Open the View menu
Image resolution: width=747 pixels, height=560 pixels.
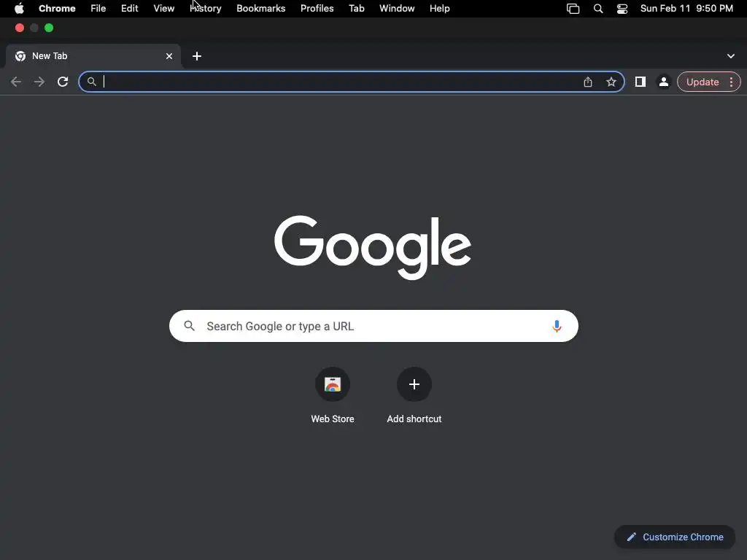[164, 9]
